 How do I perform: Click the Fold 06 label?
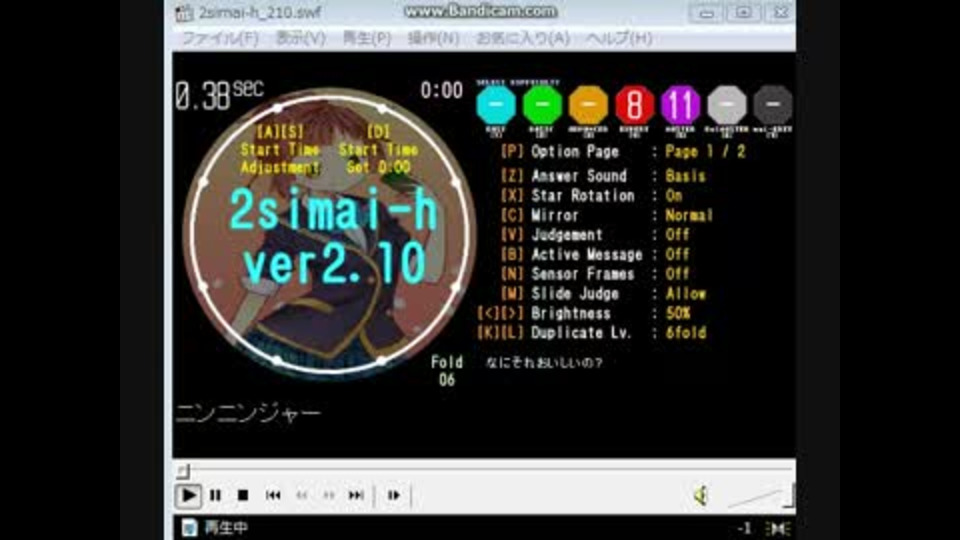click(x=446, y=371)
